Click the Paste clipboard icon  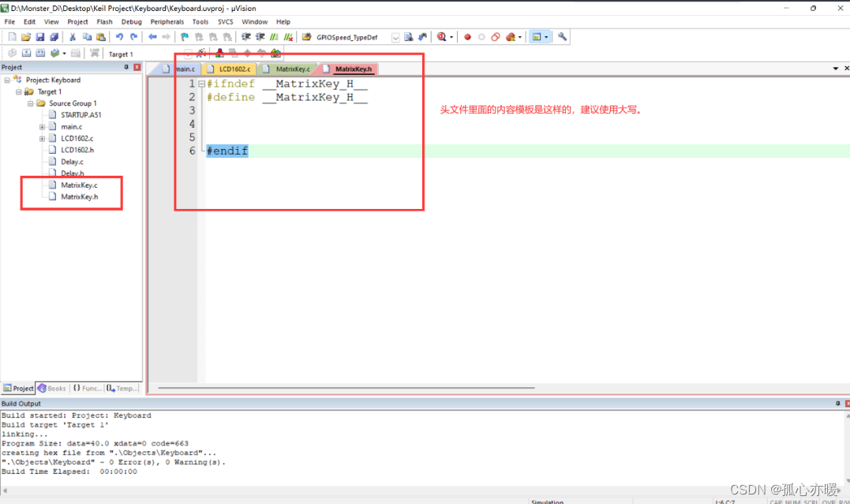101,37
